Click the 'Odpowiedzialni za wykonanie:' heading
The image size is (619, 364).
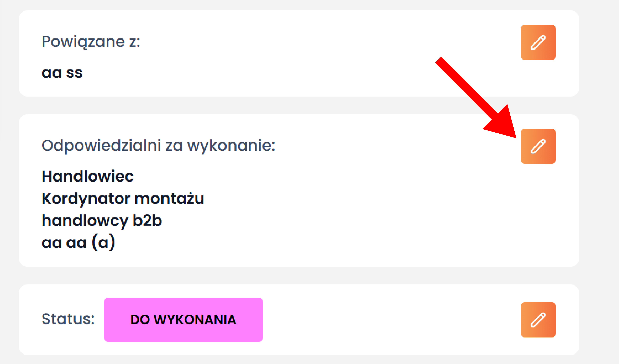coord(158,145)
